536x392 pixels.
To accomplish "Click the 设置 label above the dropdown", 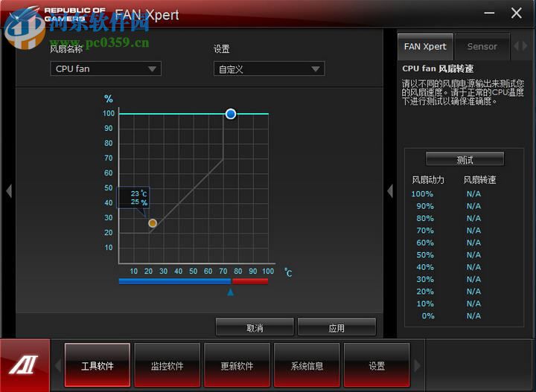I will [x=222, y=49].
